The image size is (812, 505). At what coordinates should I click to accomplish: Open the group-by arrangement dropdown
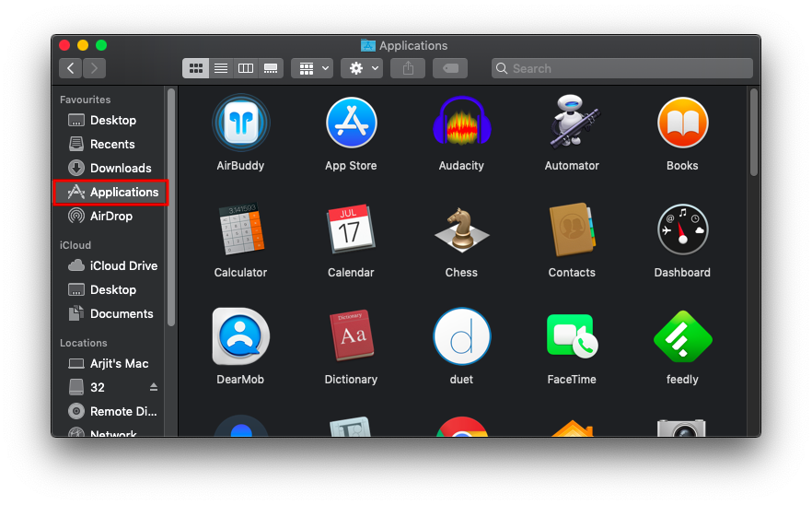coord(312,68)
